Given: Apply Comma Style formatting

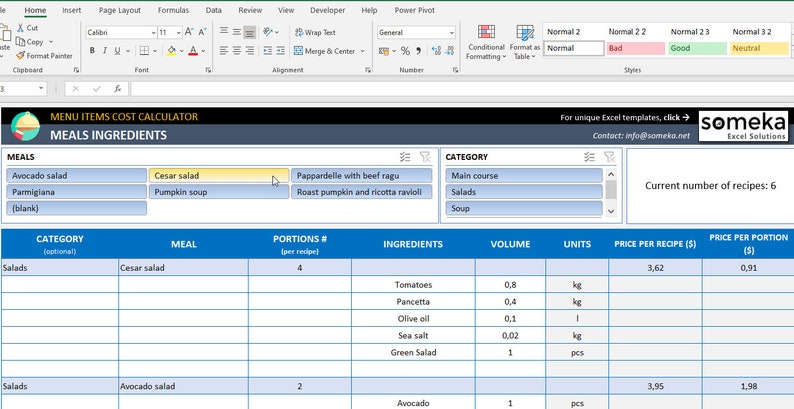Looking at the screenshot, I should [x=418, y=51].
